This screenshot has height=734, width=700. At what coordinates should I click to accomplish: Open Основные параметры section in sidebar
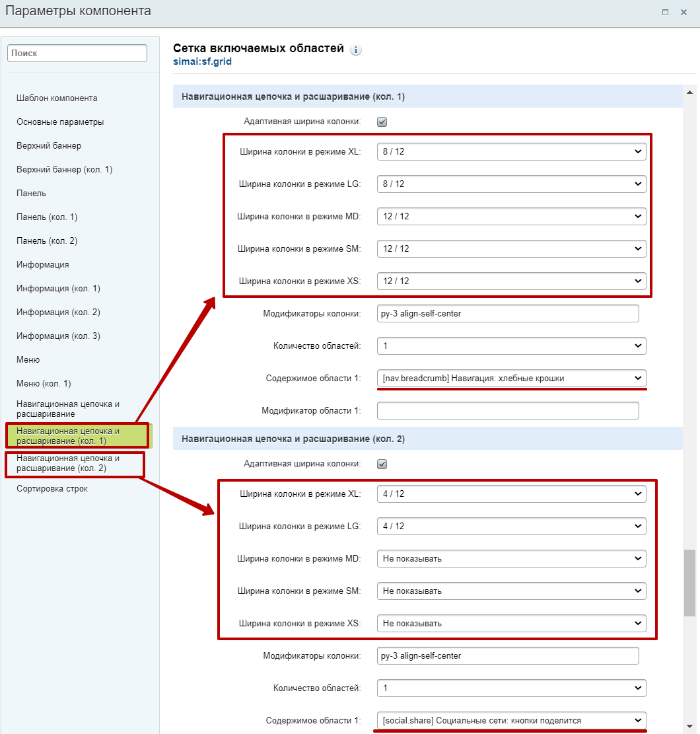(x=60, y=122)
